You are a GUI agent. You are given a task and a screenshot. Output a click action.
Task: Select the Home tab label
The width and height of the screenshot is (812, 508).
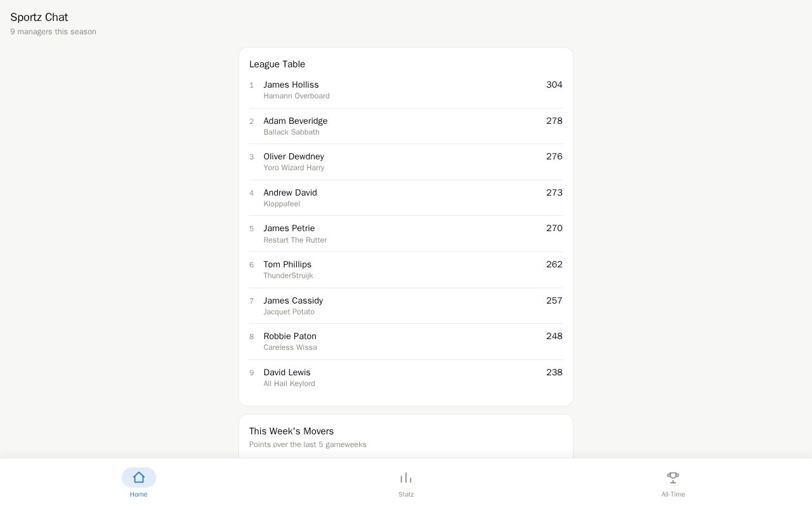point(139,494)
